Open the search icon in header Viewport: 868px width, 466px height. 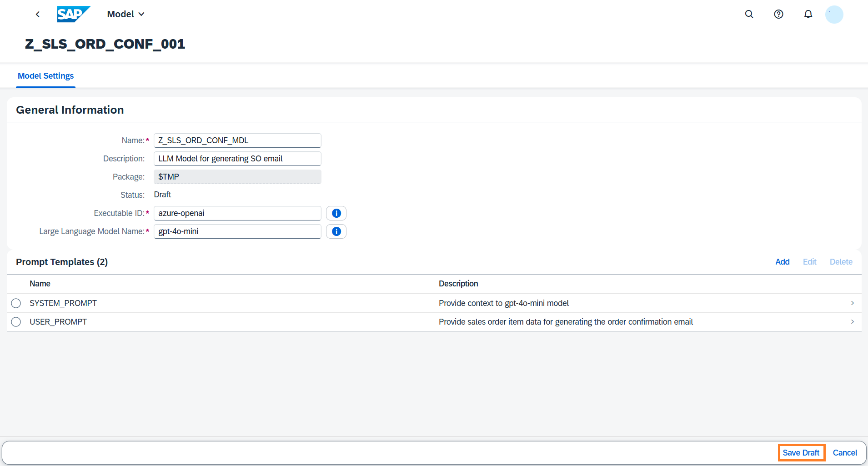coord(749,15)
